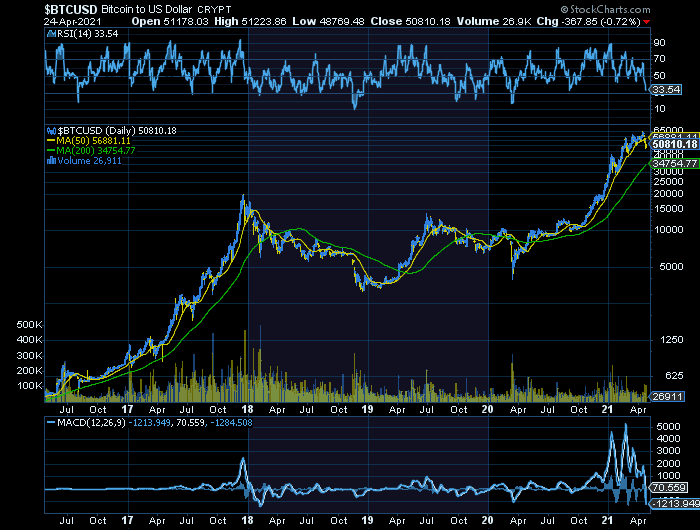Click the volume bars icon in legend
Screen dimensions: 700x530
(x=51, y=161)
